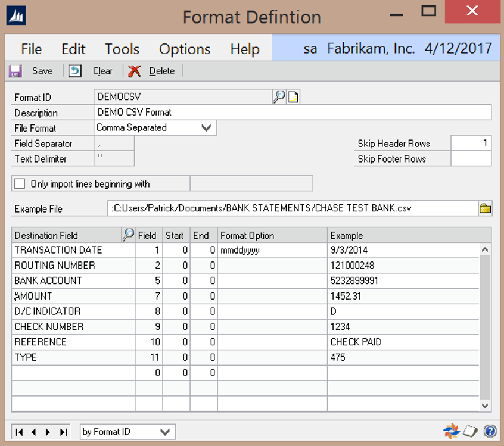Jump to the last record arrow

[63, 432]
